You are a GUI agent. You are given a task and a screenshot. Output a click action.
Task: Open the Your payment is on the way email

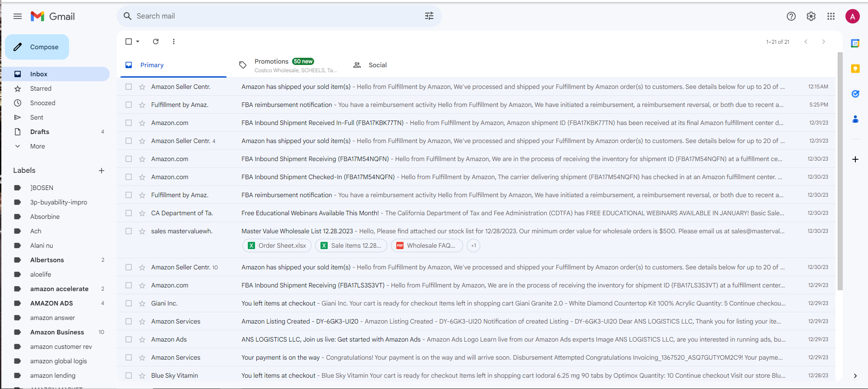pyautogui.click(x=476, y=357)
